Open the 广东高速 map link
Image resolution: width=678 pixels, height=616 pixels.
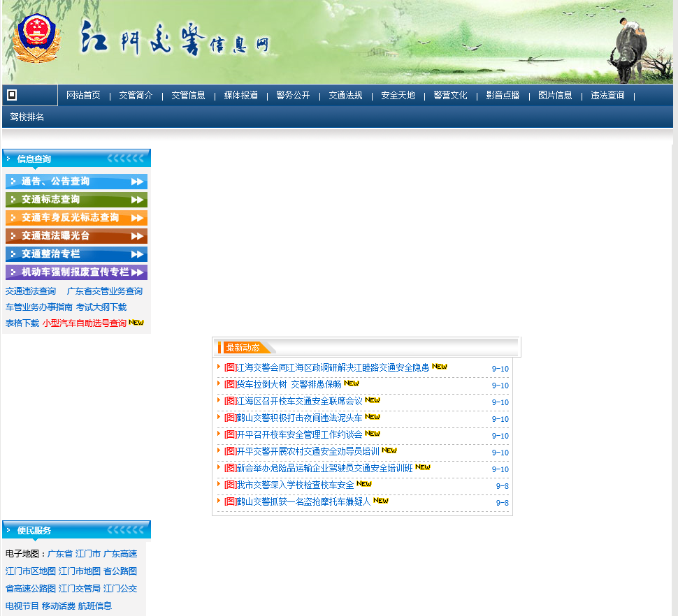point(120,554)
